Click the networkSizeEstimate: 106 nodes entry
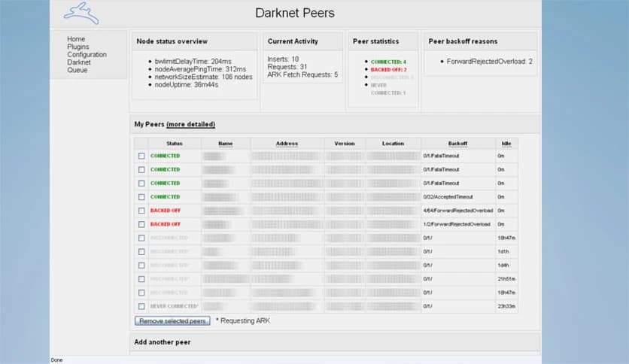The height and width of the screenshot is (364, 629). 203,77
